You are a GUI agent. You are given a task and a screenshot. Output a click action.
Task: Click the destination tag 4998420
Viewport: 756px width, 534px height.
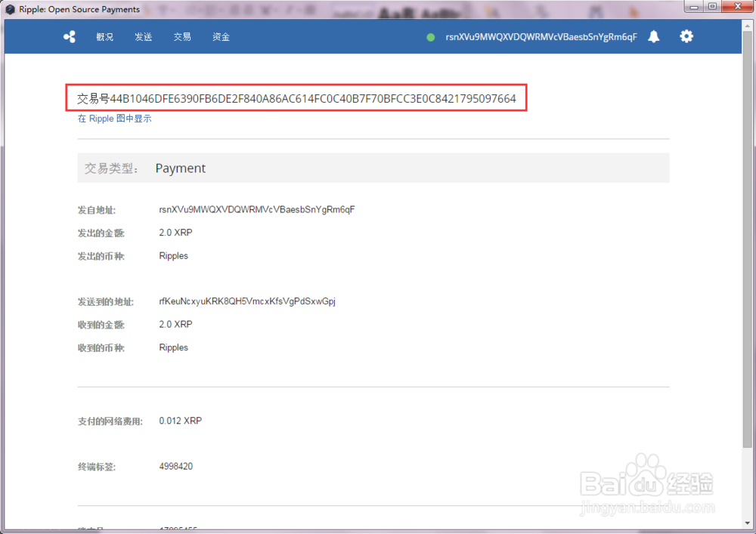(x=176, y=466)
